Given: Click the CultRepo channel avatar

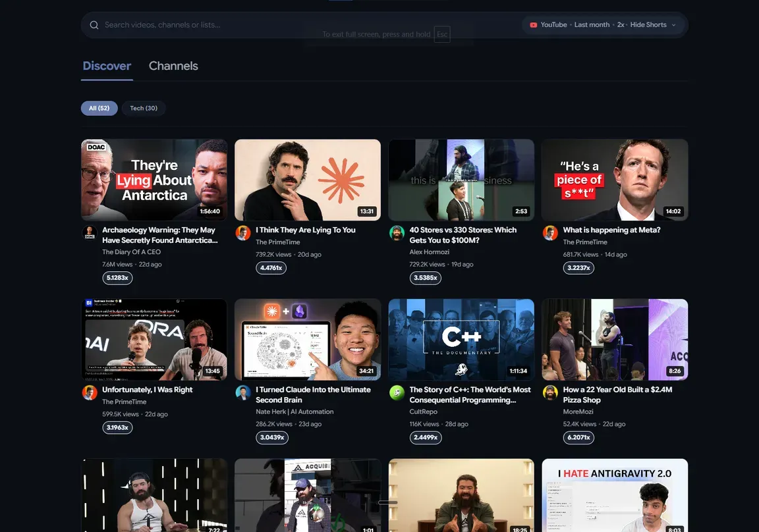Looking at the screenshot, I should pos(397,392).
